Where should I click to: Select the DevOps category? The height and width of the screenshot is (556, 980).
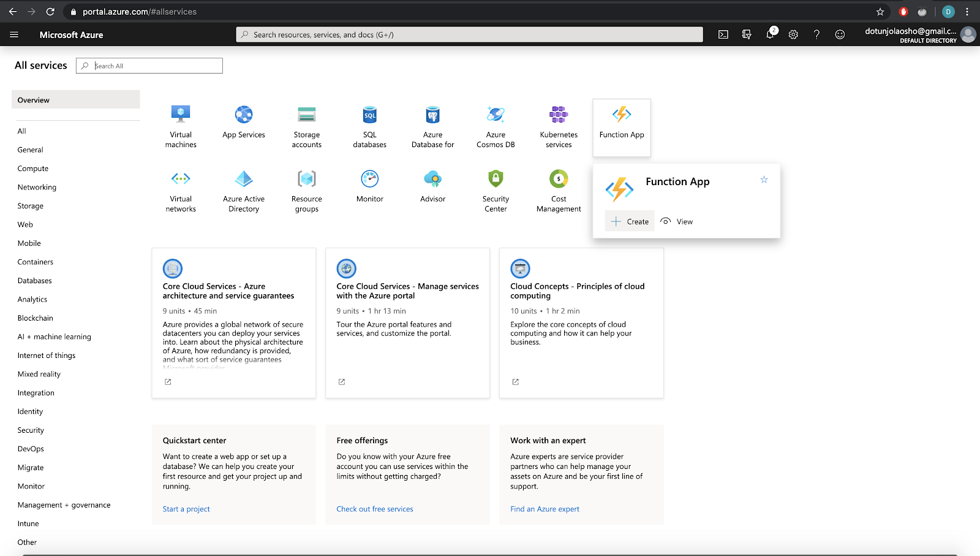coord(31,449)
